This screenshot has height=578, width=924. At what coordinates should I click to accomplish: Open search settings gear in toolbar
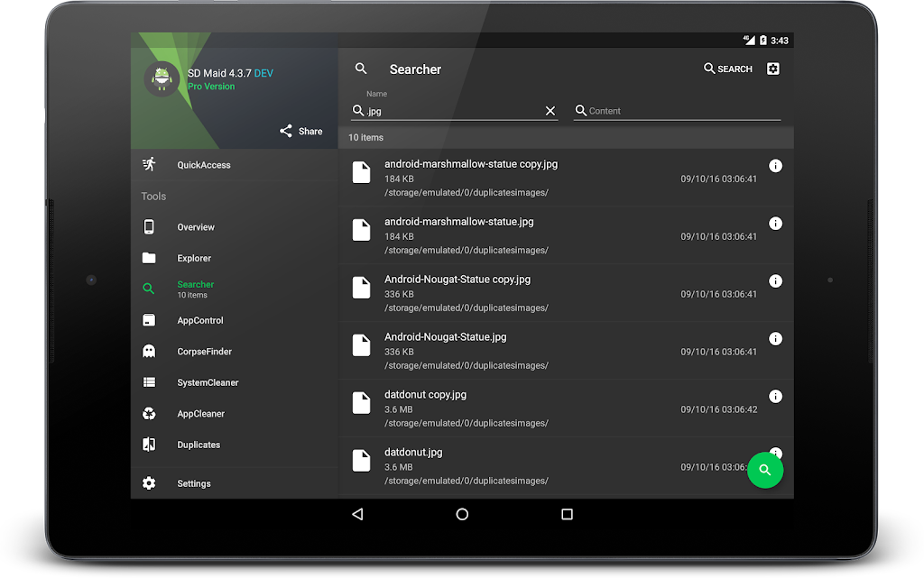pyautogui.click(x=772, y=69)
